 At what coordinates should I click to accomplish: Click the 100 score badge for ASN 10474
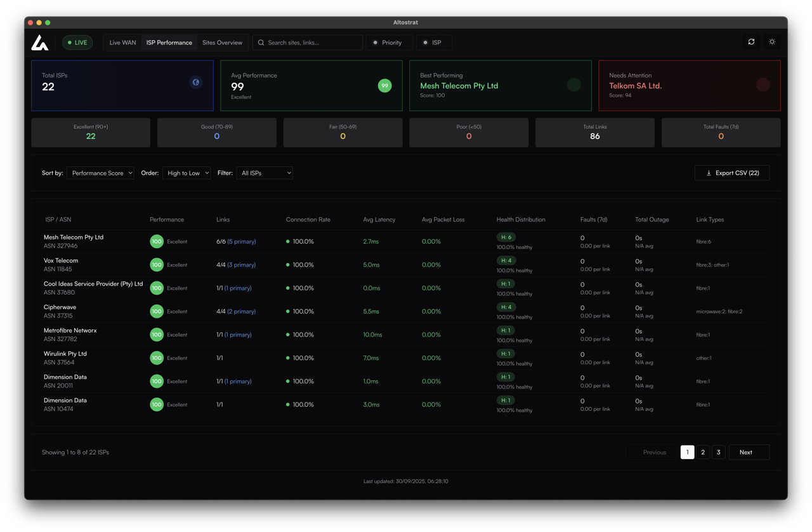click(x=157, y=404)
